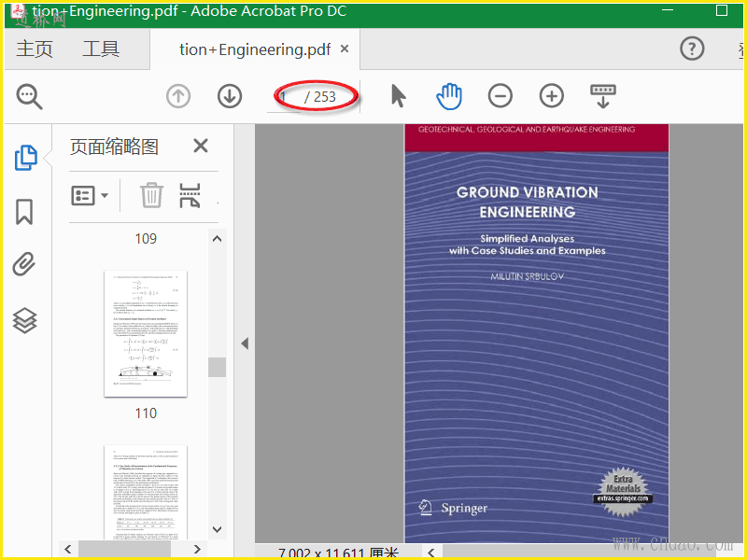The image size is (747, 560).
Task: Click the series header text on cover
Action: 527,129
